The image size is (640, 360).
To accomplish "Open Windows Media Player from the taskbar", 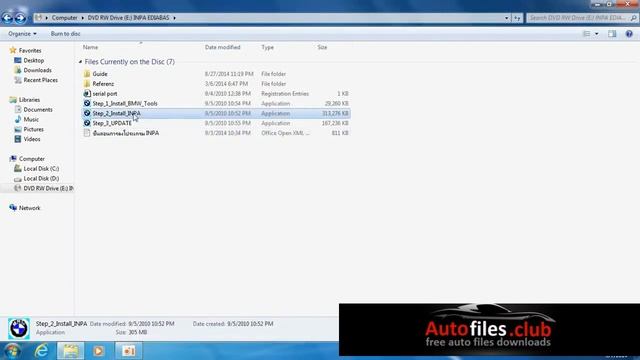I will click(x=98, y=351).
